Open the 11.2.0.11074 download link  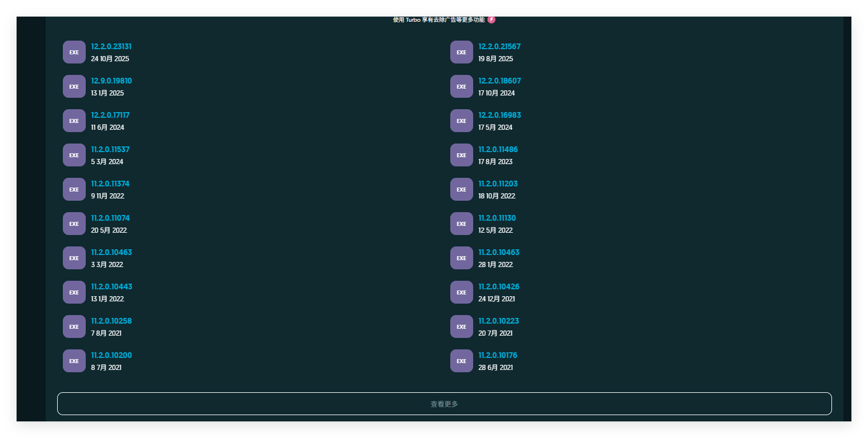pyautogui.click(x=110, y=218)
